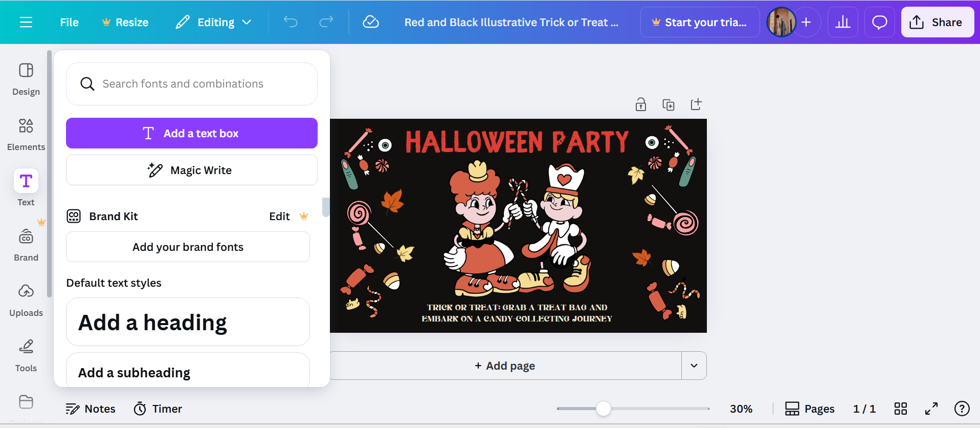
Task: Enter fullscreen present mode
Action: click(931, 409)
